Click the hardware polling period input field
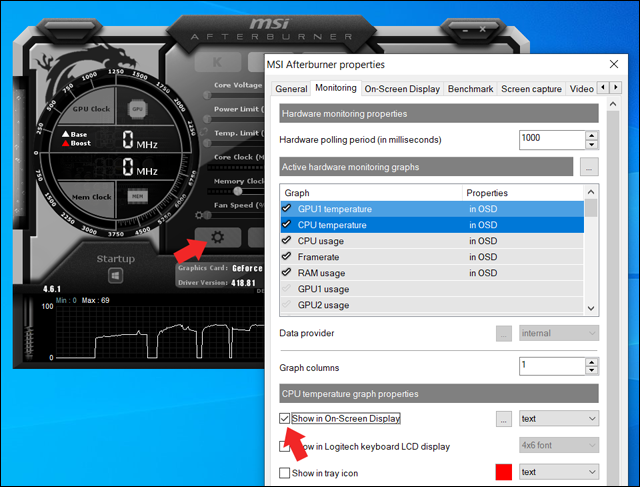Viewport: 640px width, 487px height. coord(552,140)
